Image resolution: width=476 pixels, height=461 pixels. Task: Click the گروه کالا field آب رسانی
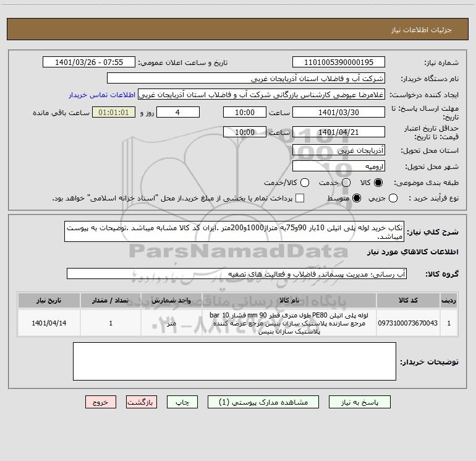pyautogui.click(x=237, y=274)
